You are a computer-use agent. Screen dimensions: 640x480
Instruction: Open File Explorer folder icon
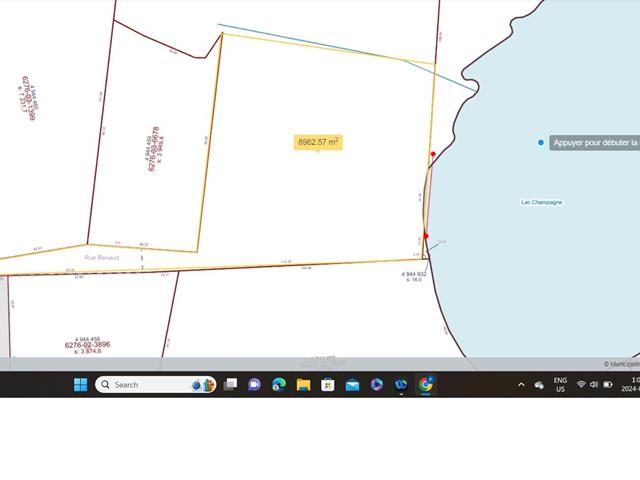point(303,385)
